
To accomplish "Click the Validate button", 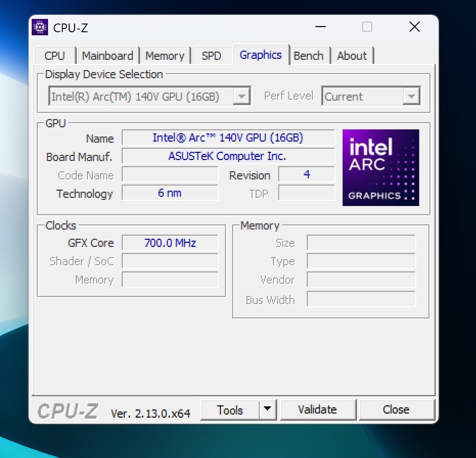I will tap(318, 410).
